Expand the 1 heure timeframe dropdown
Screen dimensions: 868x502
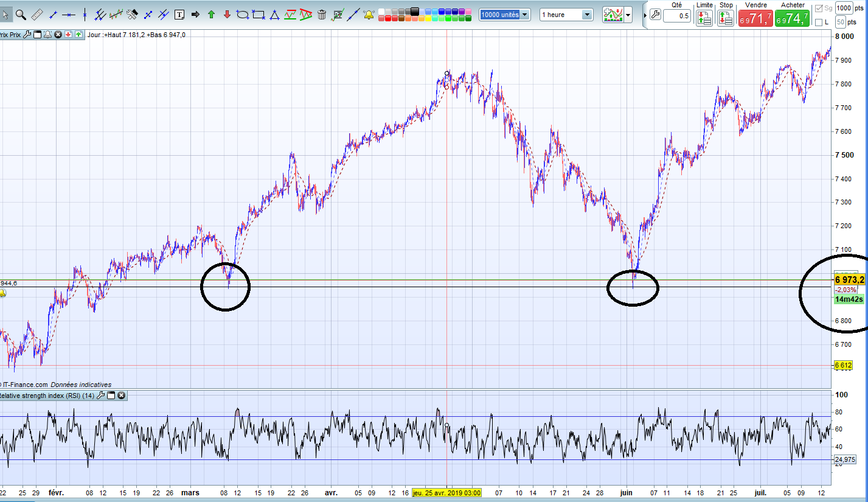pos(566,15)
